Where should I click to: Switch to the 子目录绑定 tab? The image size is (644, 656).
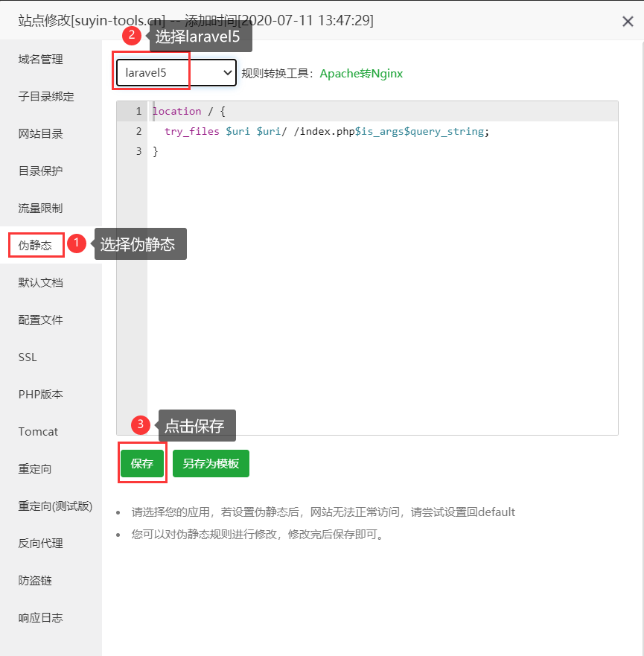click(x=46, y=97)
